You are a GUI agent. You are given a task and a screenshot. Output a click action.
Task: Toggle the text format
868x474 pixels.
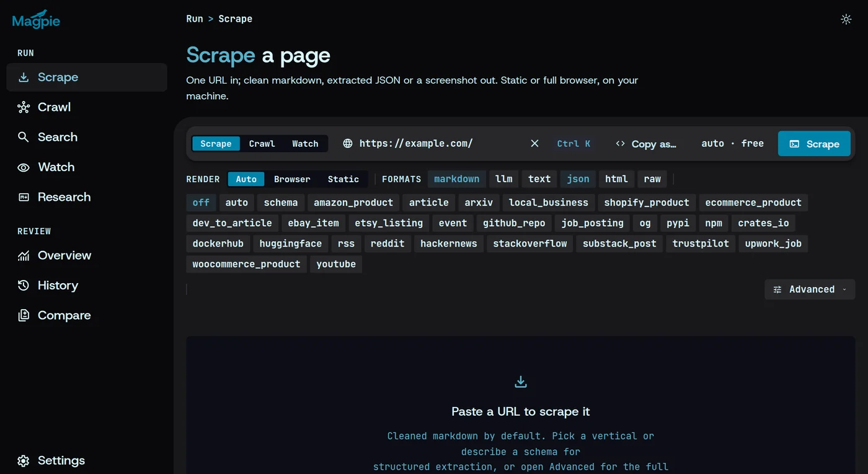coord(539,179)
